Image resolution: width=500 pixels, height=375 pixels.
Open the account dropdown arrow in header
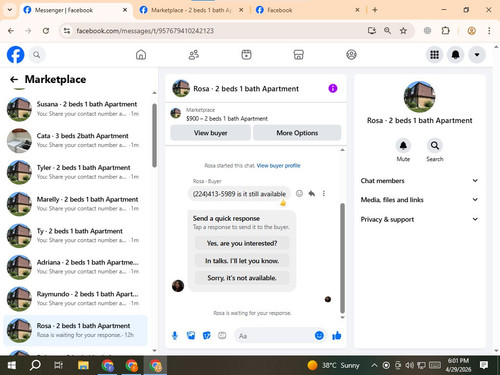pyautogui.click(x=477, y=55)
